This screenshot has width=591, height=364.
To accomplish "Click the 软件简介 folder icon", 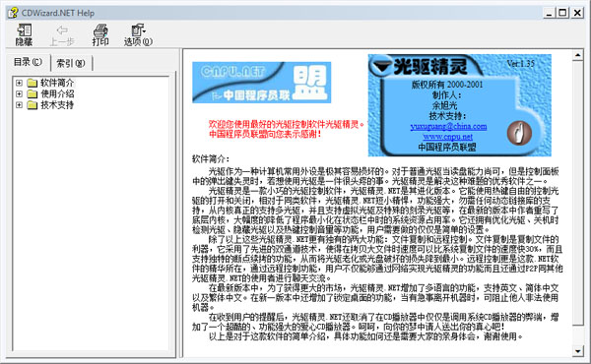I will tap(33, 83).
